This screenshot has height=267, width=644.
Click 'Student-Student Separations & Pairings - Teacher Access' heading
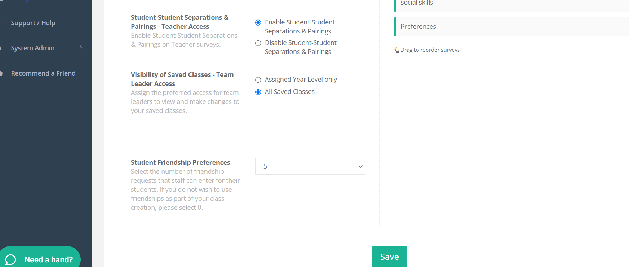180,22
